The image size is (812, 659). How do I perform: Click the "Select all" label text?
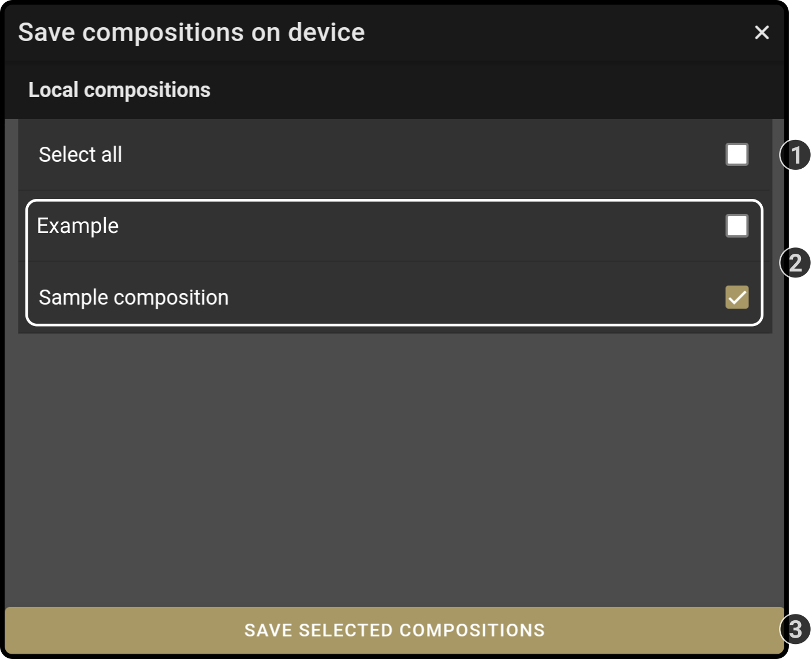tap(80, 155)
